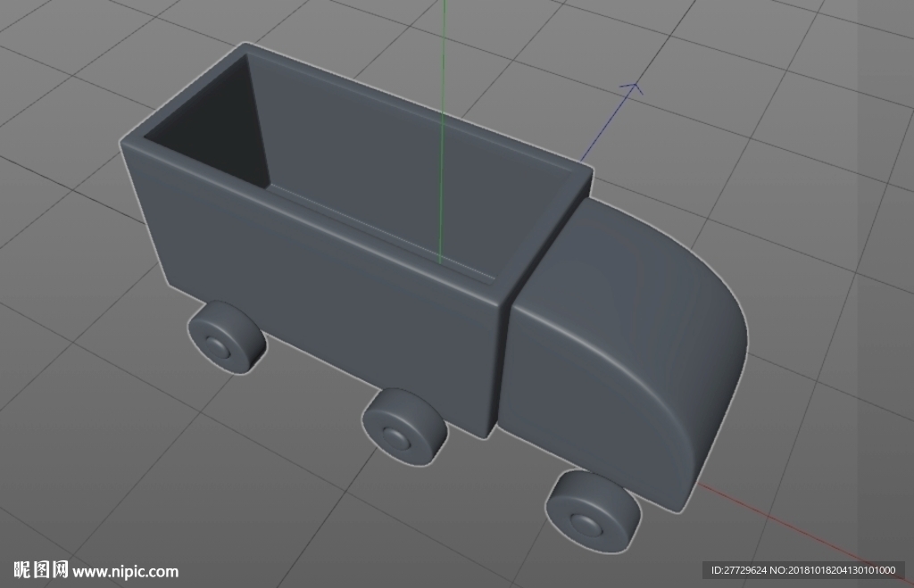Image resolution: width=914 pixels, height=588 pixels.
Task: Select the truck's rounded cab object
Action: 624,355
